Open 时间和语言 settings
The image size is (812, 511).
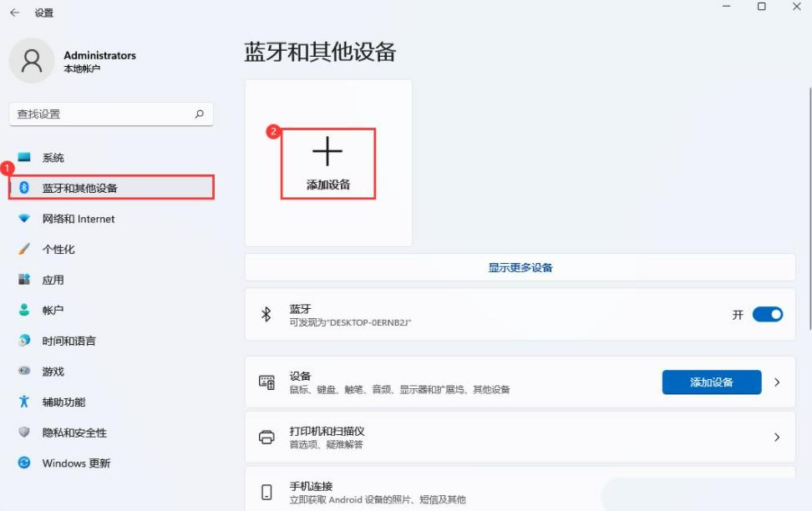click(69, 341)
